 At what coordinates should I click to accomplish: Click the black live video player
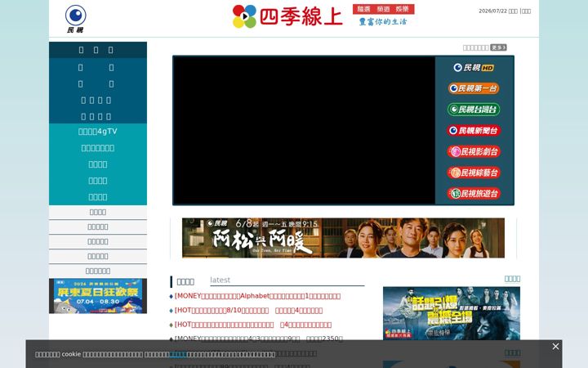tap(304, 130)
